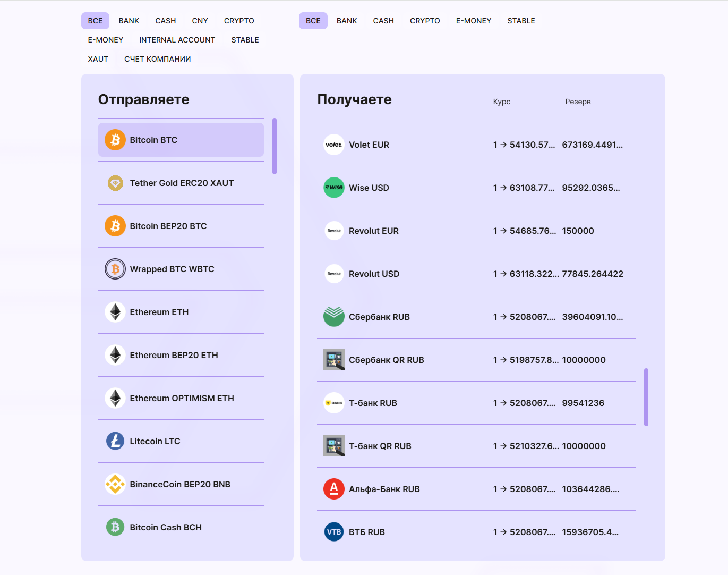
Task: Click the Ethereum BEP20 ETH icon
Action: click(x=115, y=355)
